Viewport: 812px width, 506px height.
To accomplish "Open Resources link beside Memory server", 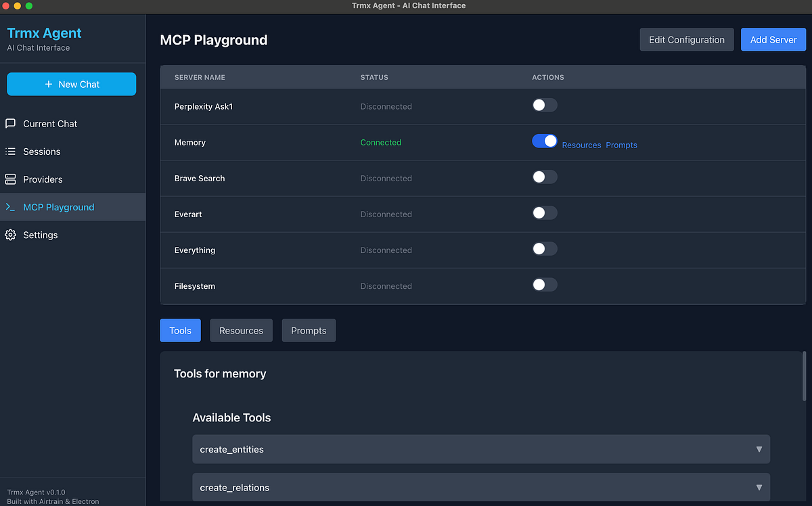I will [581, 145].
